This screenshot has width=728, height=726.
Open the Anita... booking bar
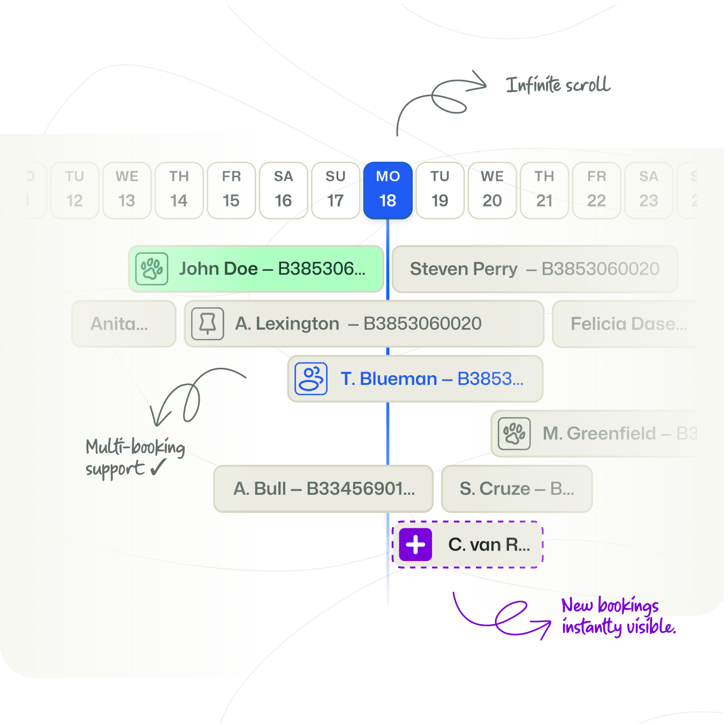pos(124,324)
